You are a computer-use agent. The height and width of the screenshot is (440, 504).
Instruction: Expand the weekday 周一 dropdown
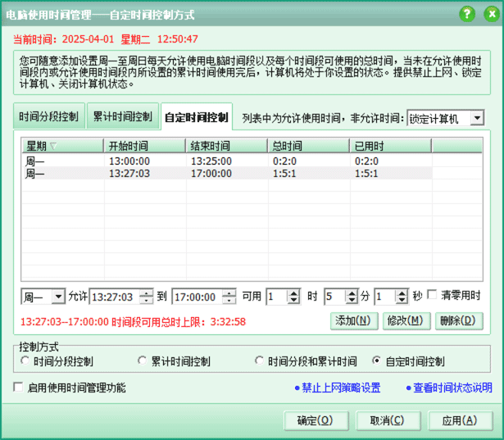(x=57, y=297)
